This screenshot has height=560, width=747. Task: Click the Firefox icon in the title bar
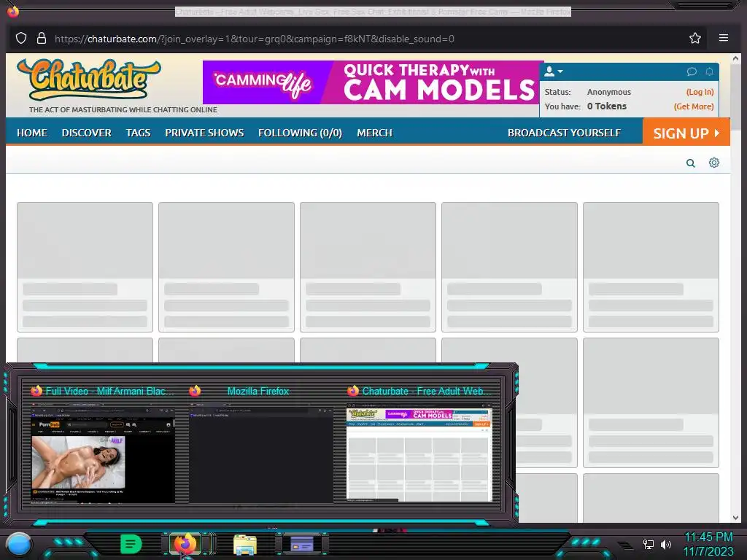tap(13, 10)
